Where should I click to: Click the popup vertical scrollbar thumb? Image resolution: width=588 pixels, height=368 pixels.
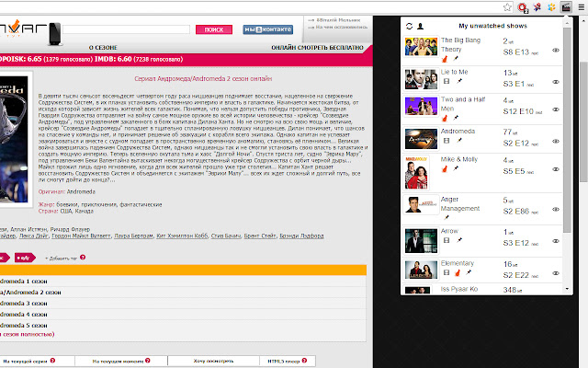567,130
